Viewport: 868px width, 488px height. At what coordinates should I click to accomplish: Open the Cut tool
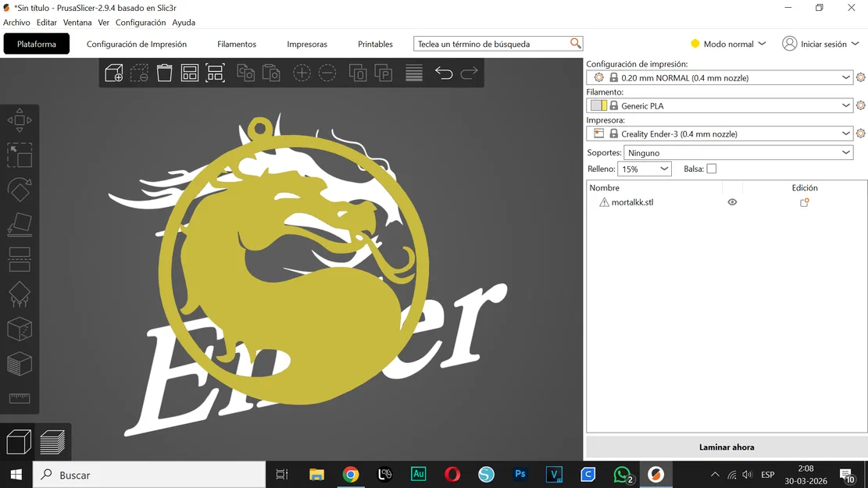[x=20, y=260]
